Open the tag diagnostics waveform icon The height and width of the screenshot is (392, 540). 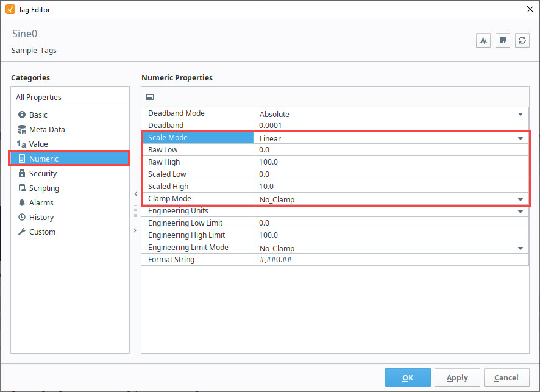coord(483,40)
